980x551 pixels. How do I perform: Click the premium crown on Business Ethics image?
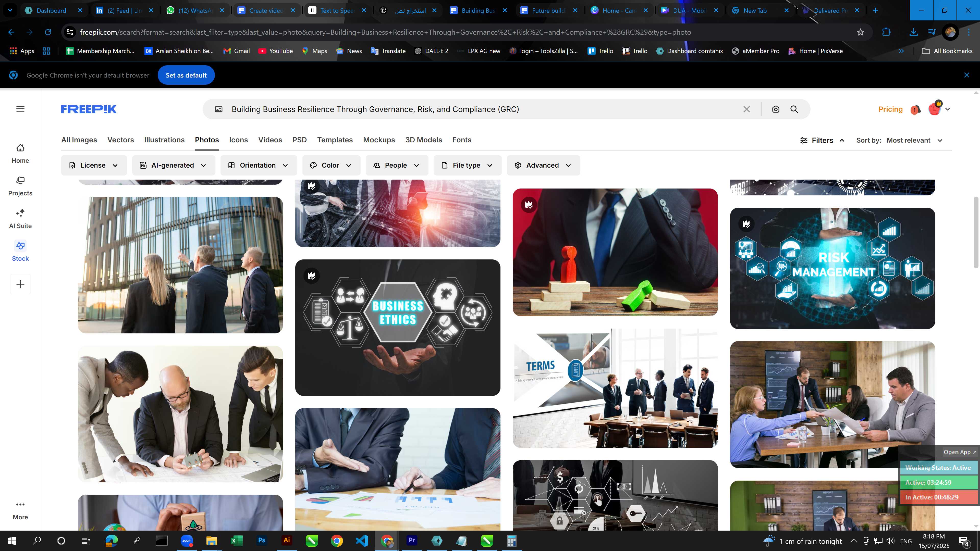312,276
